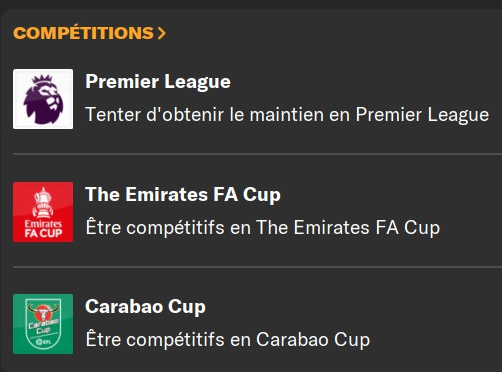Click the green Carabao Cup logo
The image size is (502, 372).
(x=43, y=324)
